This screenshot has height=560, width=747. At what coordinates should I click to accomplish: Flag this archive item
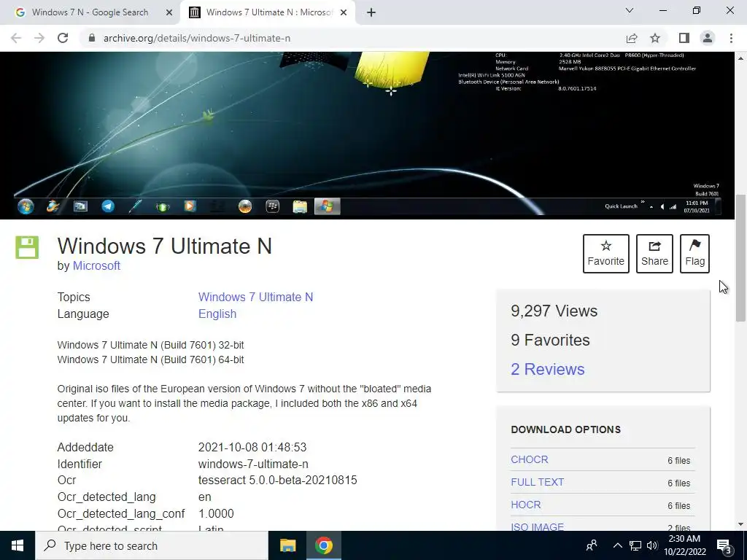pyautogui.click(x=694, y=253)
